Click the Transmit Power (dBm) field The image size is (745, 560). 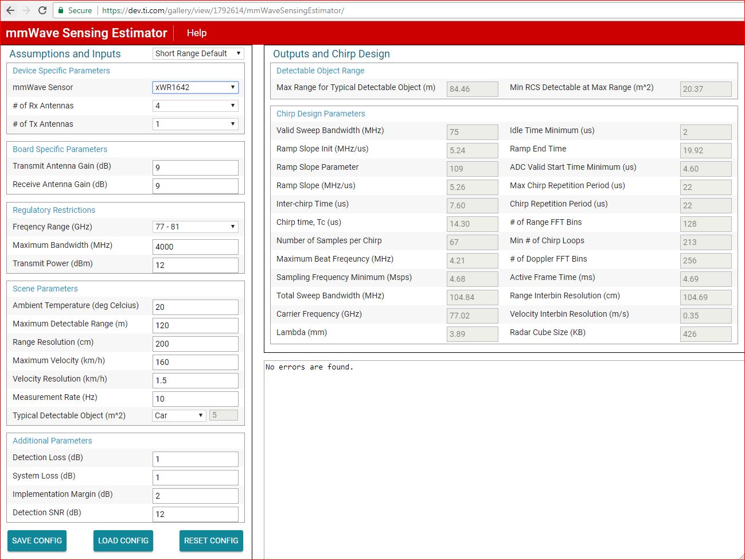[196, 265]
